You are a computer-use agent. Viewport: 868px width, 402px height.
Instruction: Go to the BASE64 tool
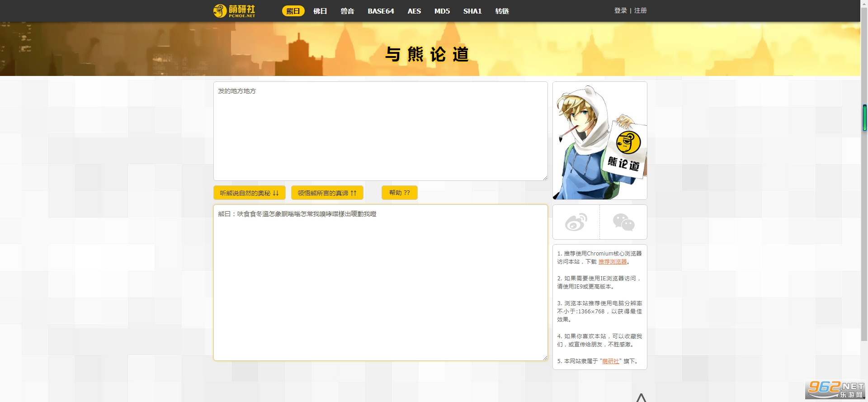(x=381, y=11)
